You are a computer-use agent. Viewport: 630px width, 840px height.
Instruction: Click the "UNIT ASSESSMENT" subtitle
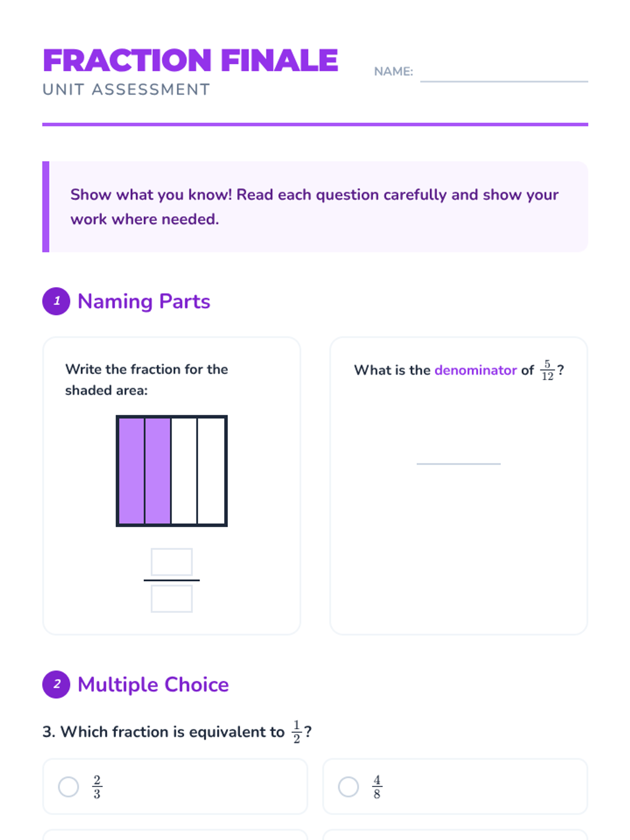(126, 90)
